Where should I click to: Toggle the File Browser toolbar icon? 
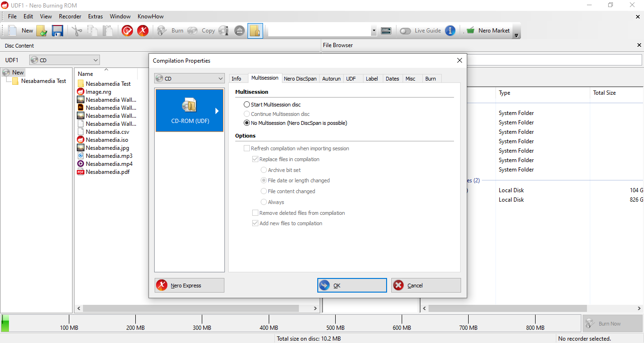pos(255,31)
